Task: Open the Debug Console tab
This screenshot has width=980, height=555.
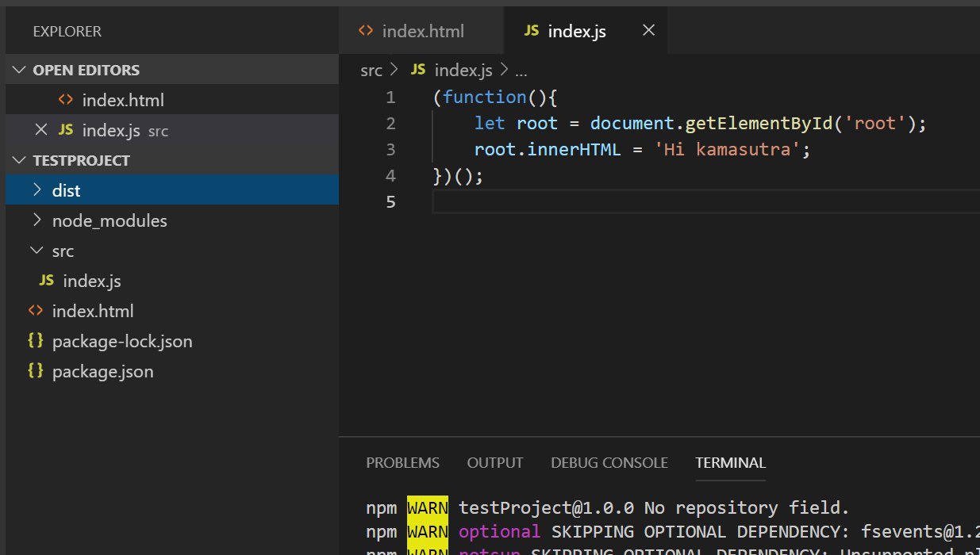Action: point(609,463)
